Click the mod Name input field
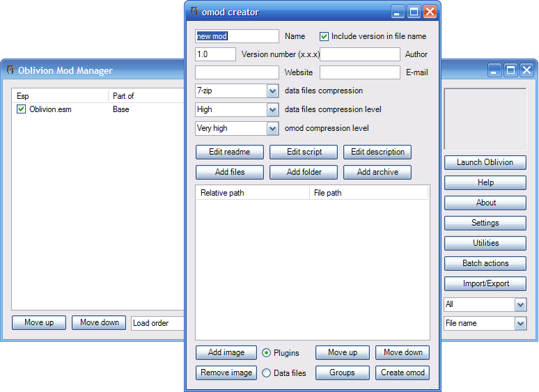This screenshot has width=539, height=392. coord(237,36)
